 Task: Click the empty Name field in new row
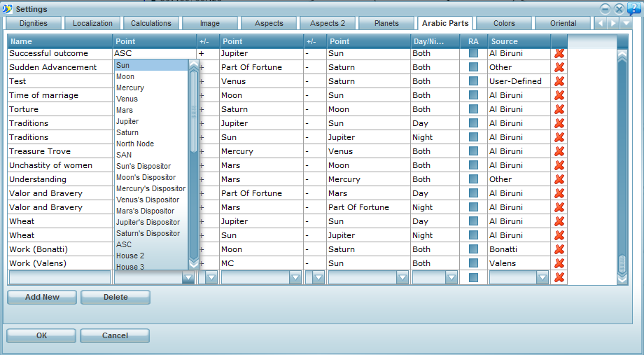click(x=59, y=278)
